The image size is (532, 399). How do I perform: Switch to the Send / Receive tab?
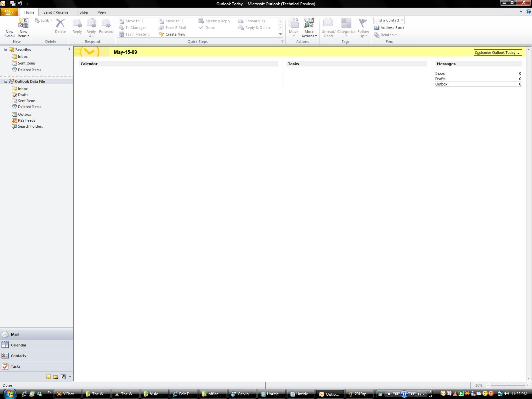pyautogui.click(x=56, y=12)
